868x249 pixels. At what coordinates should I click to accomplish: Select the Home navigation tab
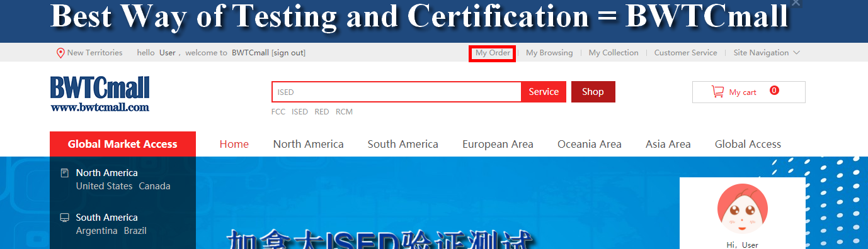click(x=234, y=144)
